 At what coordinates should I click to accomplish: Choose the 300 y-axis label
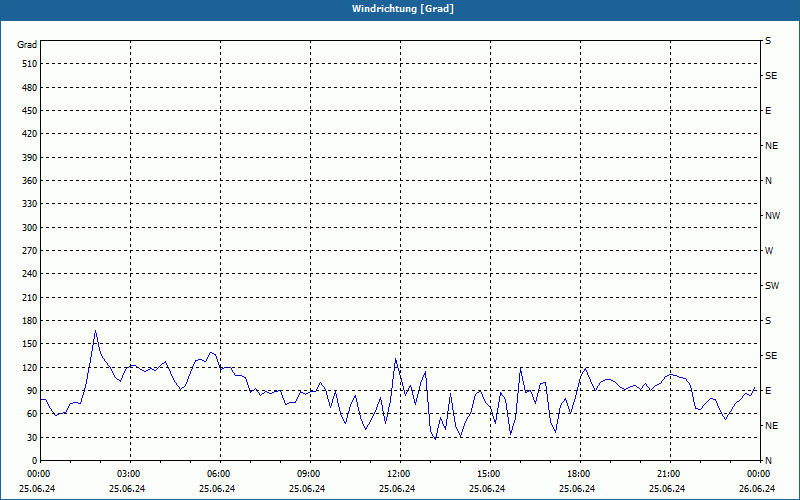click(30, 228)
